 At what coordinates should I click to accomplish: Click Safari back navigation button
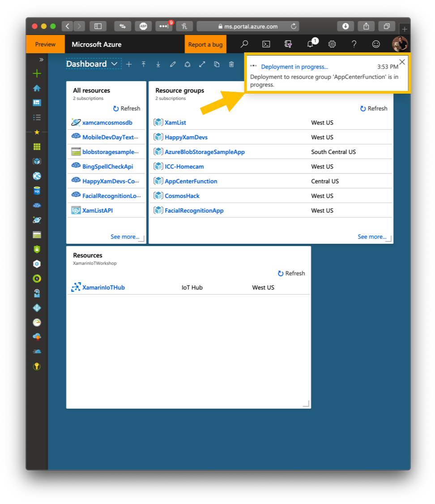(x=68, y=26)
